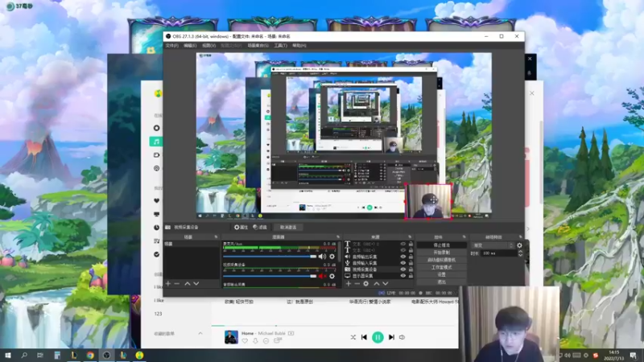
Task: Open the 文件(F) menu in OBS
Action: 172,46
